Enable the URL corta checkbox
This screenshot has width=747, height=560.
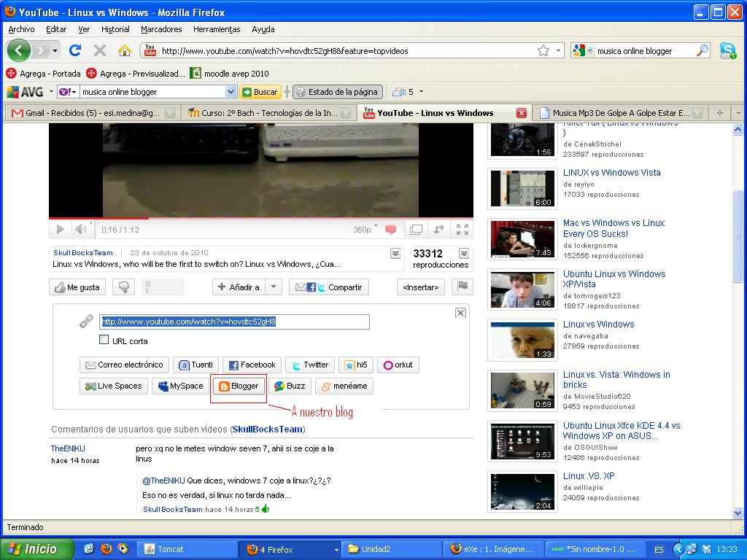pyautogui.click(x=104, y=340)
